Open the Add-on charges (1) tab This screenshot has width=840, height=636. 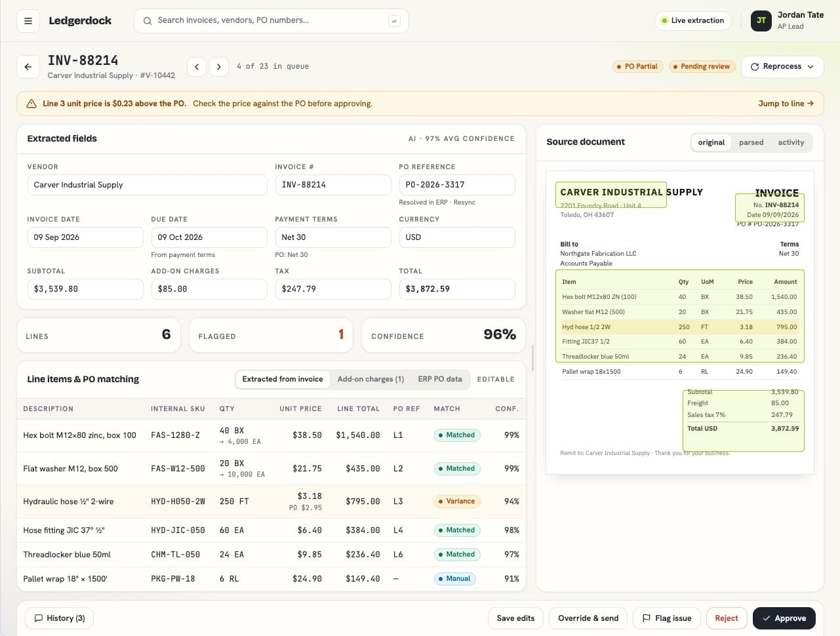tap(370, 379)
